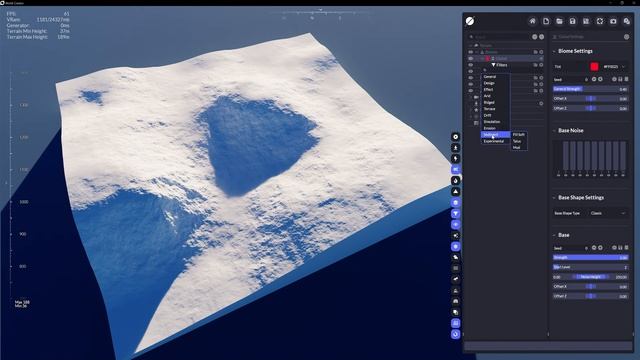Image resolution: width=640 pixels, height=360 pixels.
Task: Click the stamp icon in vertical toolbar
Action: click(x=456, y=290)
